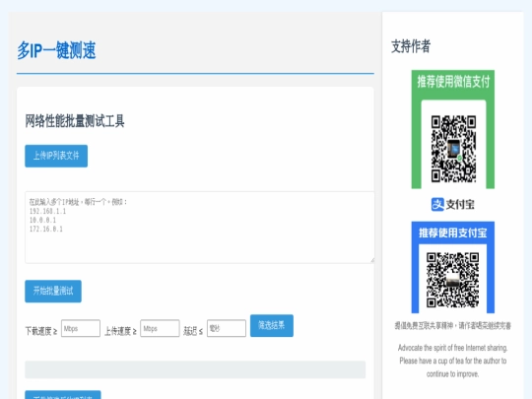Click the WeChat pay QR code
Screen dimensions: 532x399
[453, 149]
